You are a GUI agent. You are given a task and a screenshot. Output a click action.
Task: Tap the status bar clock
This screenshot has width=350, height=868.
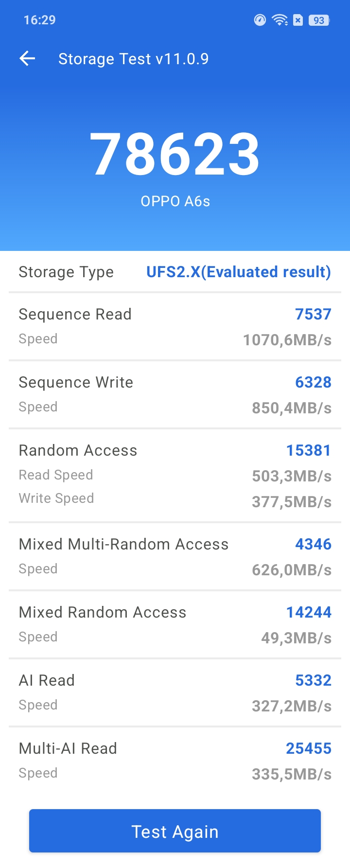click(39, 20)
